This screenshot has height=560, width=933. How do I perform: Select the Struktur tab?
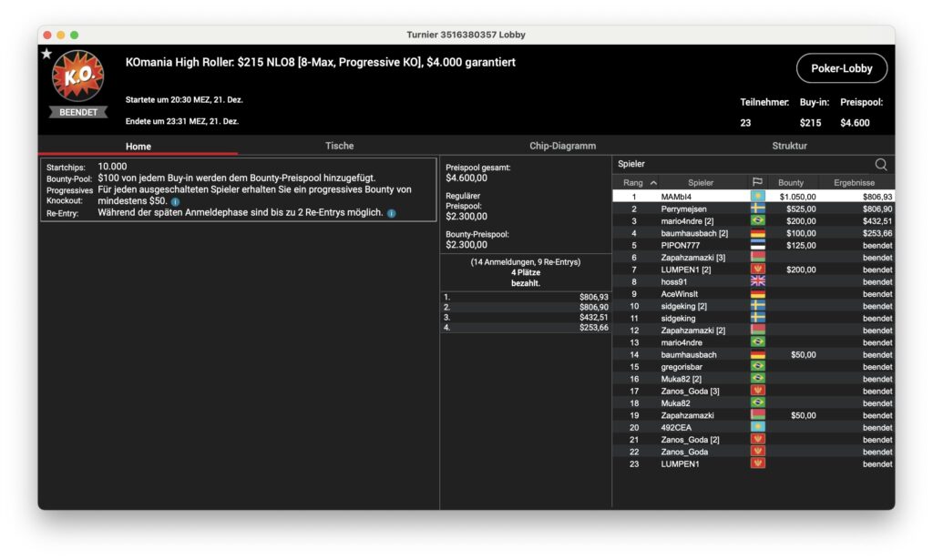click(789, 146)
